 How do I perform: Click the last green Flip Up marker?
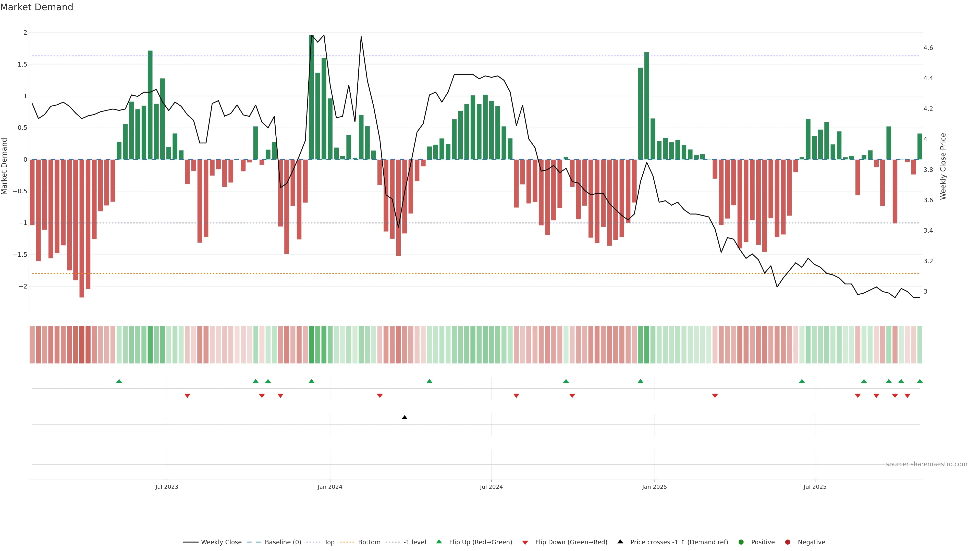click(x=920, y=381)
